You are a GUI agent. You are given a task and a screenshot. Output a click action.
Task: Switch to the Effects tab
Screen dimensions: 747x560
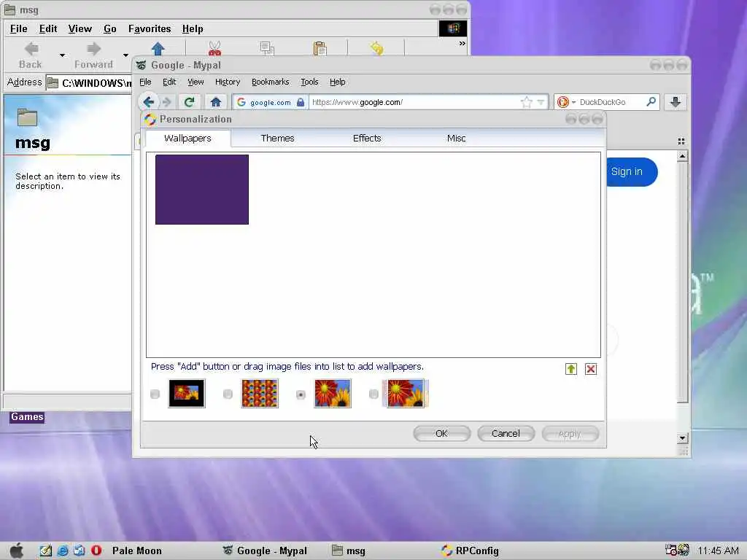coord(367,139)
